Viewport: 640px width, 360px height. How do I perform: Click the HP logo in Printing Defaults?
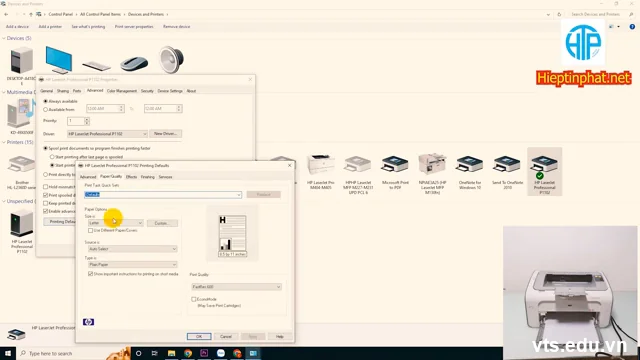coord(88,322)
